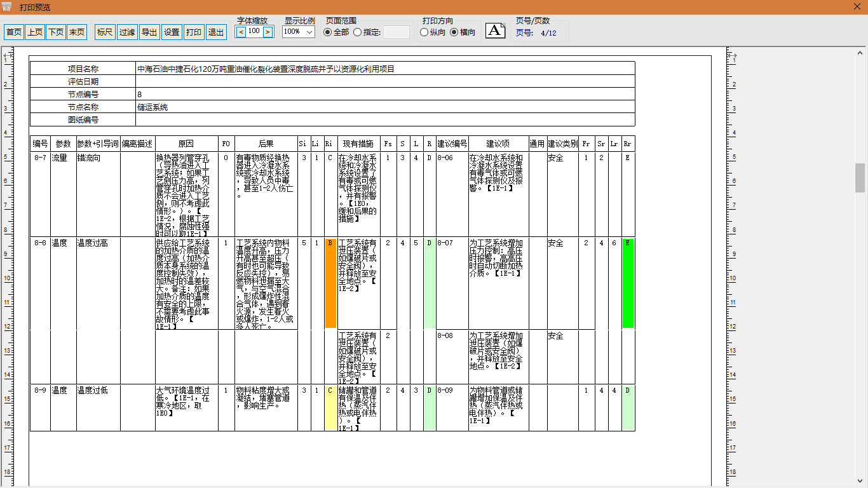The image size is (868, 488).
Task: Click the vertical scrollbar thumb
Action: point(860,178)
